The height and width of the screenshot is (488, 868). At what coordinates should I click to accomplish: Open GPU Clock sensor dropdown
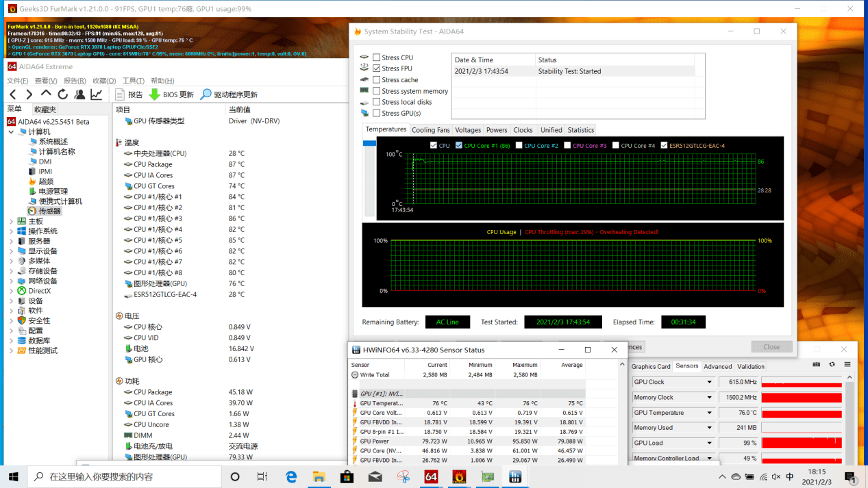click(710, 382)
